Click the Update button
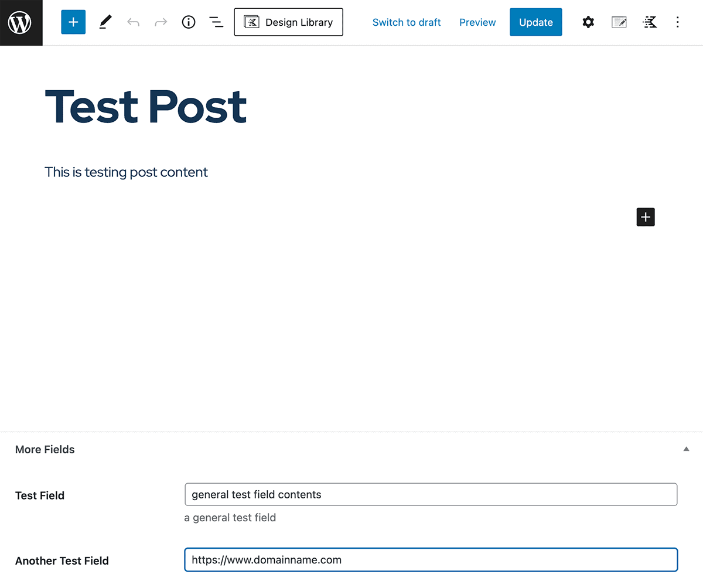The image size is (703, 588). point(535,22)
